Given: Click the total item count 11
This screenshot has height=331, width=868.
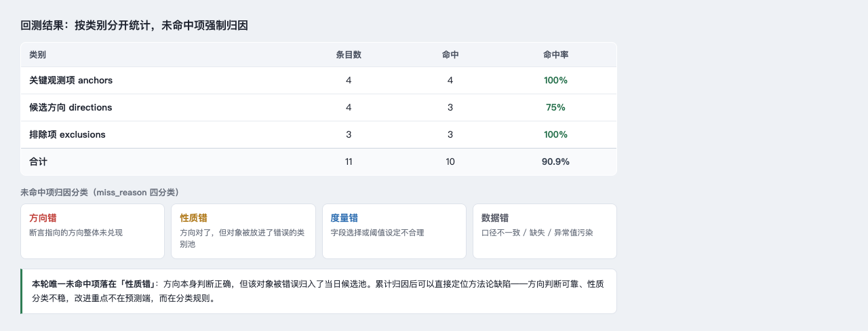Looking at the screenshot, I should (349, 161).
